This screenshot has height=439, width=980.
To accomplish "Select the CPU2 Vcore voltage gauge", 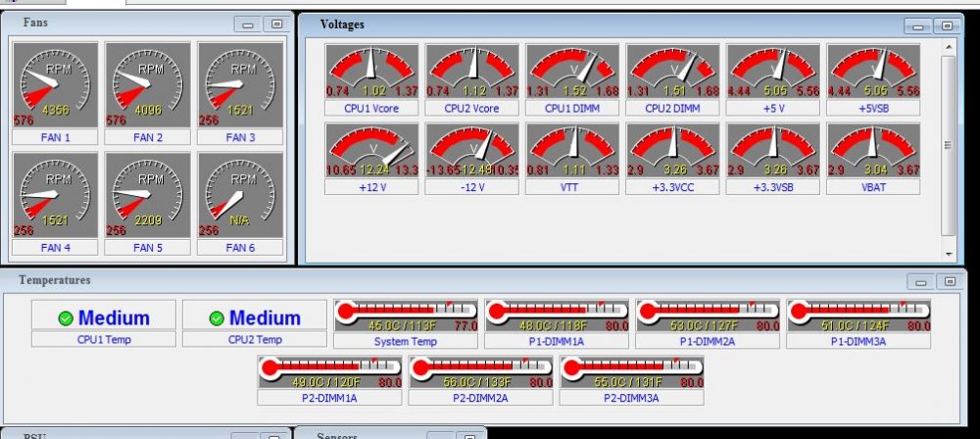I will click(472, 72).
